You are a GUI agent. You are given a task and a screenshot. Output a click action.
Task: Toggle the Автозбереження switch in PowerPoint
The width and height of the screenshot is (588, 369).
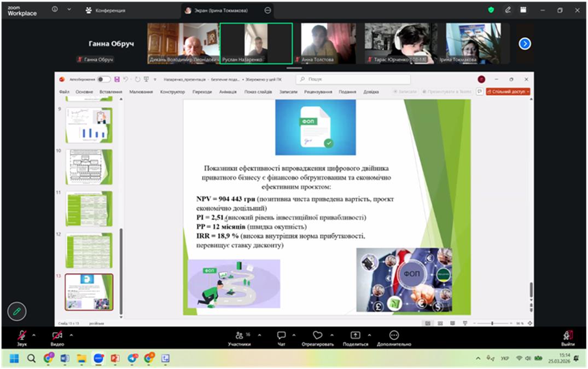(103, 79)
